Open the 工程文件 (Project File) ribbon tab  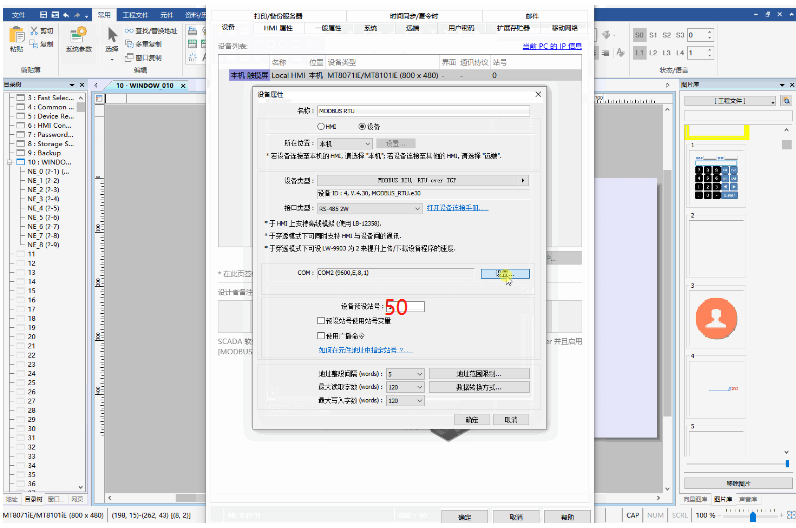[x=137, y=16]
